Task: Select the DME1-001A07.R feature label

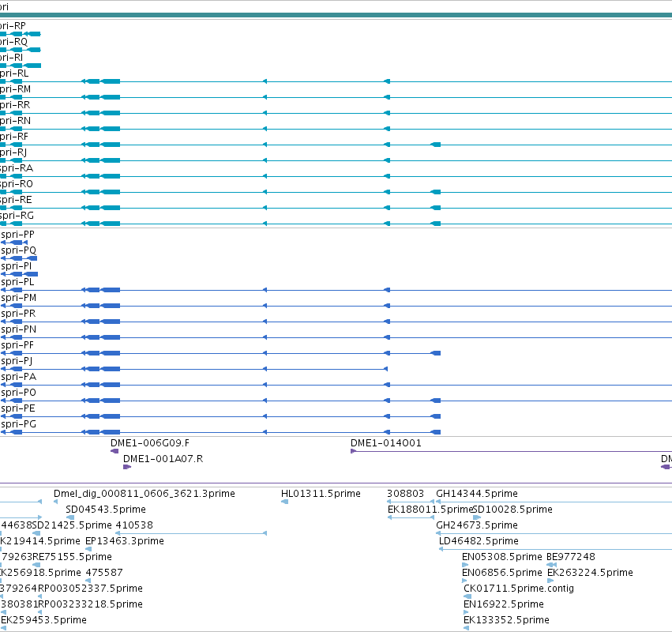Action: pyautogui.click(x=163, y=459)
